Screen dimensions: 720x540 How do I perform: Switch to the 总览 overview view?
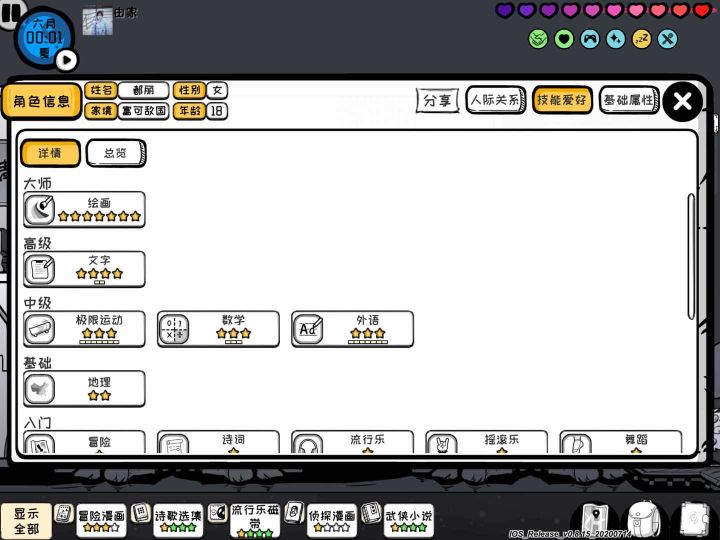116,153
